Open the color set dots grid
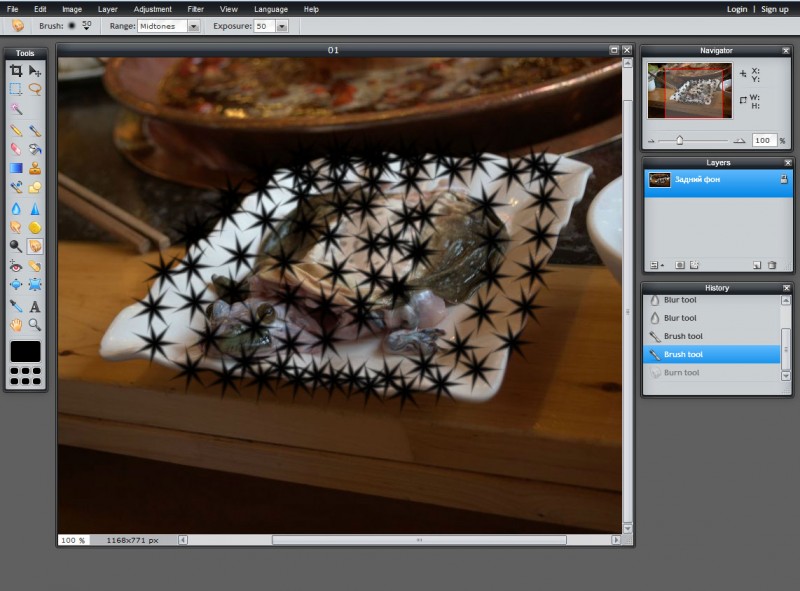 (x=26, y=376)
